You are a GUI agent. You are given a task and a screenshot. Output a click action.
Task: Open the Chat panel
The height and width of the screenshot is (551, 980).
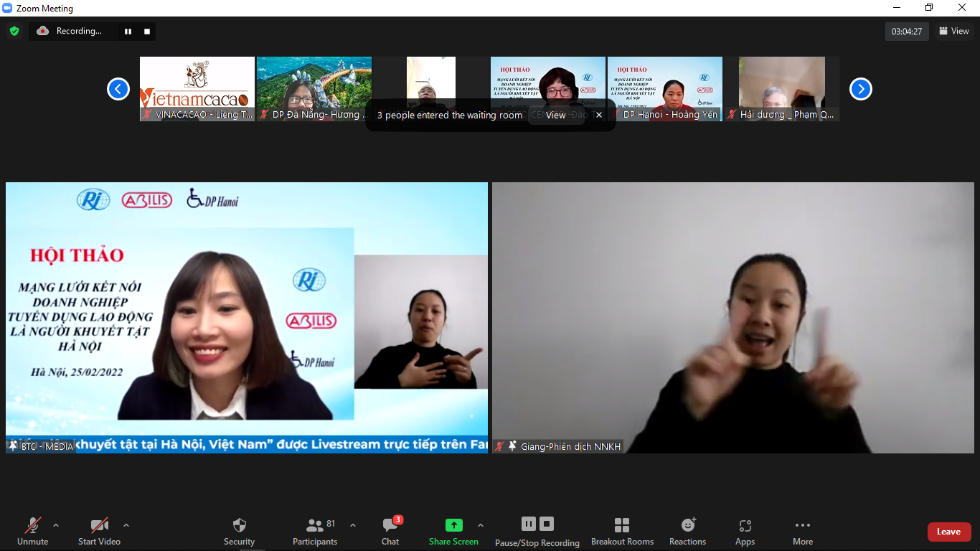(x=390, y=532)
